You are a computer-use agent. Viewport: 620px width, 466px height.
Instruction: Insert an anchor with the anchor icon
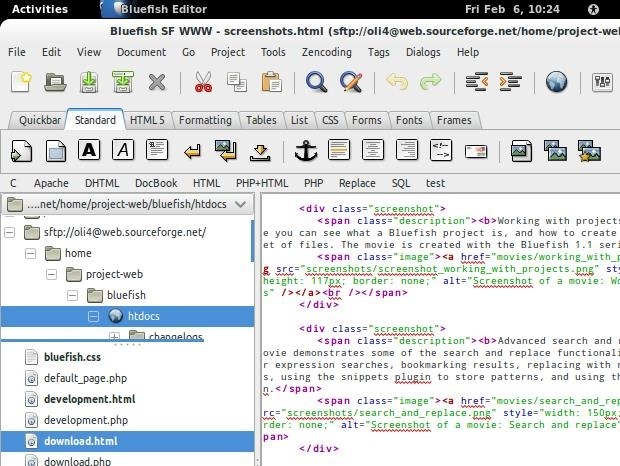click(305, 151)
